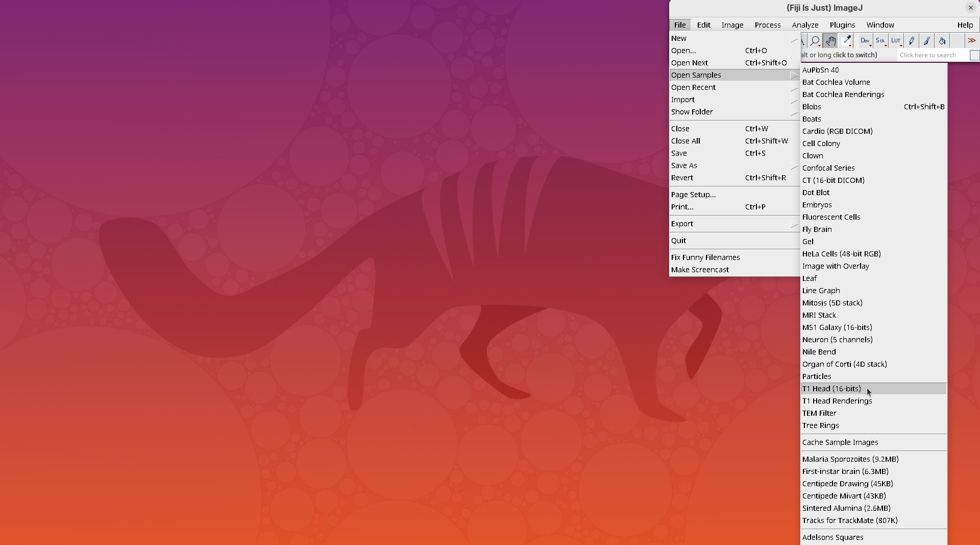Toggle the checkbox beside the search field
The width and height of the screenshot is (980, 545).
tap(974, 55)
